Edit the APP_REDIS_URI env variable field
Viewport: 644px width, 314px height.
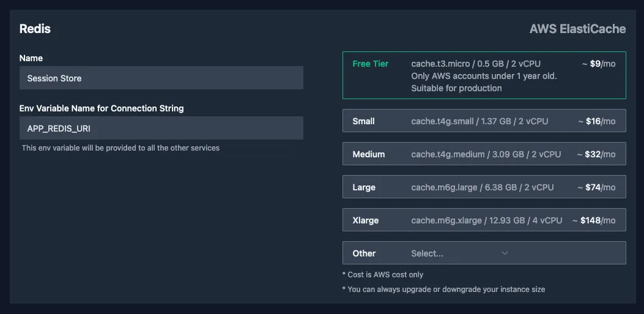[161, 128]
